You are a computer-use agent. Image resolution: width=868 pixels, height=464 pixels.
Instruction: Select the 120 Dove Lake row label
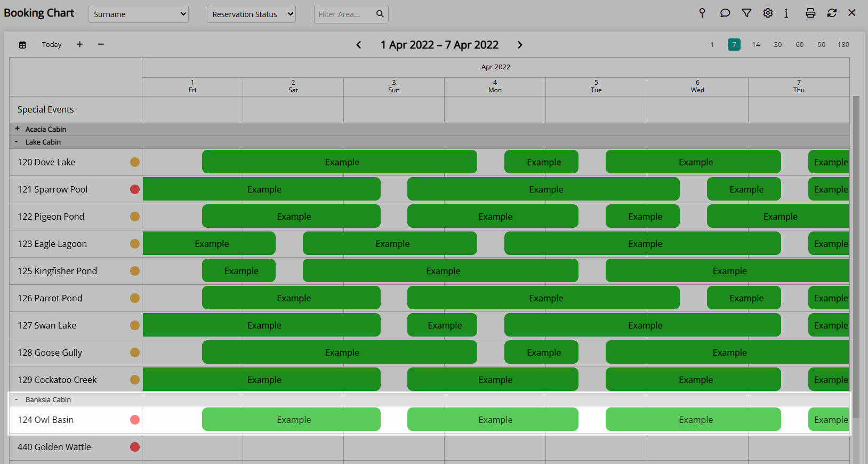coord(46,162)
